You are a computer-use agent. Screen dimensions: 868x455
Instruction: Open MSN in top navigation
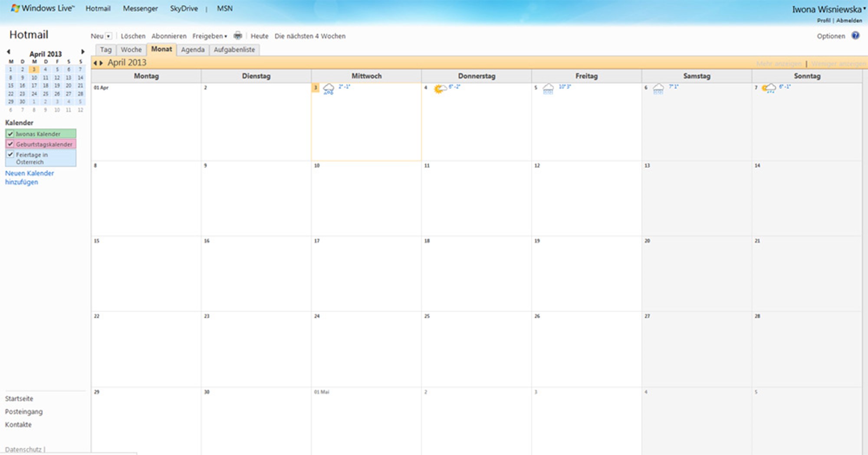click(x=225, y=8)
